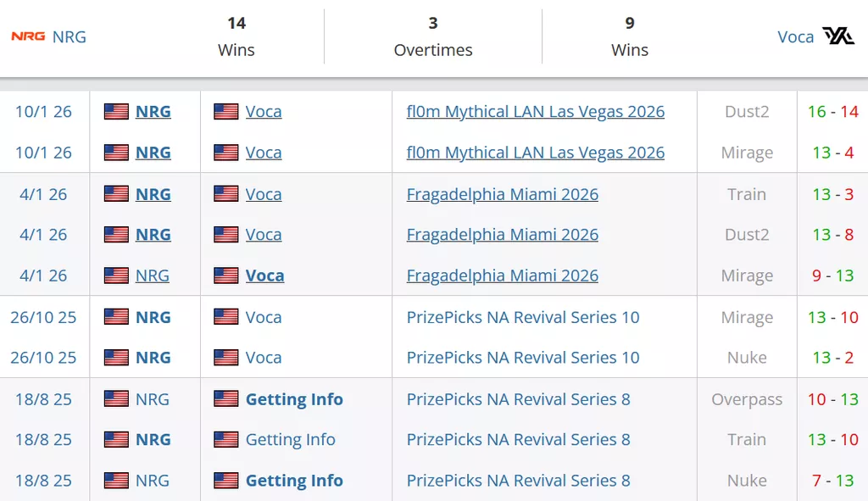Click NRG's flag in the Nuke 13-2 row
This screenshot has width=868, height=501.
[116, 358]
